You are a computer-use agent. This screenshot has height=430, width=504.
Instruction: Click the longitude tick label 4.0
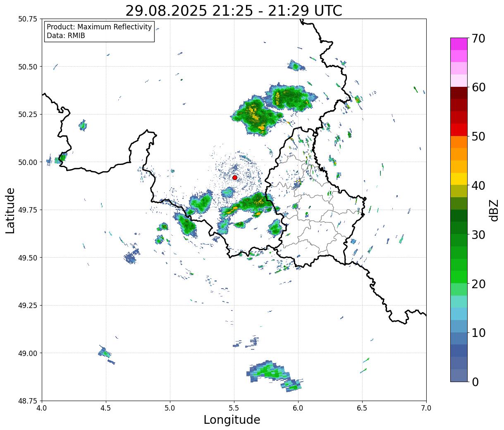(42, 408)
